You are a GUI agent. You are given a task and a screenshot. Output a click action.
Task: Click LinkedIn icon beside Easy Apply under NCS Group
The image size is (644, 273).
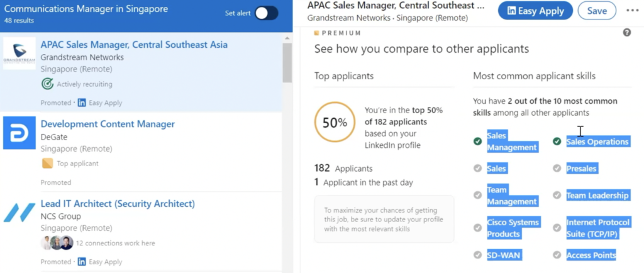coord(82,262)
